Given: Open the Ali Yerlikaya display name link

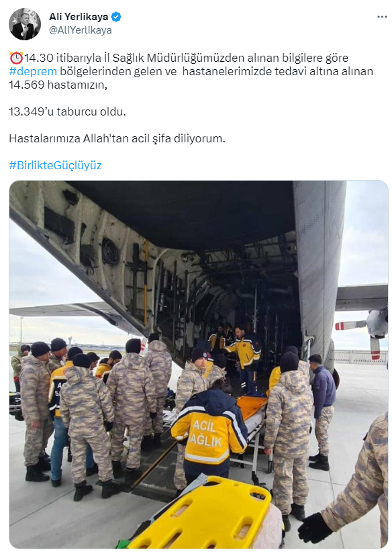Looking at the screenshot, I should click(79, 17).
